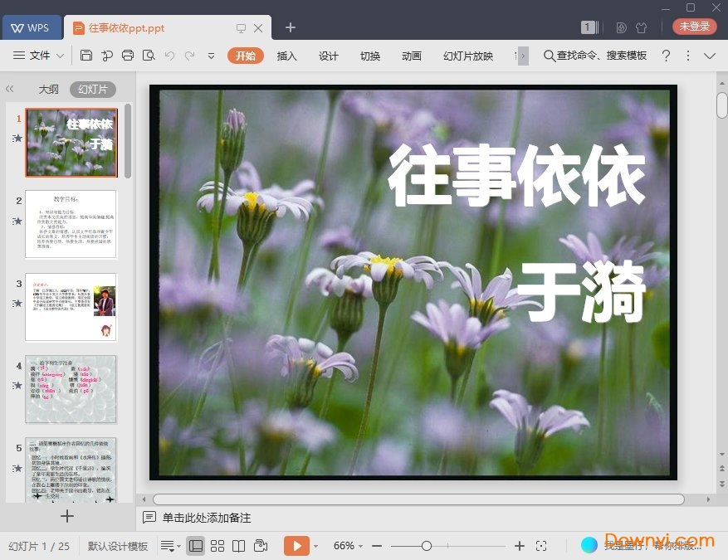
Task: Open the Print tool
Action: point(127,56)
